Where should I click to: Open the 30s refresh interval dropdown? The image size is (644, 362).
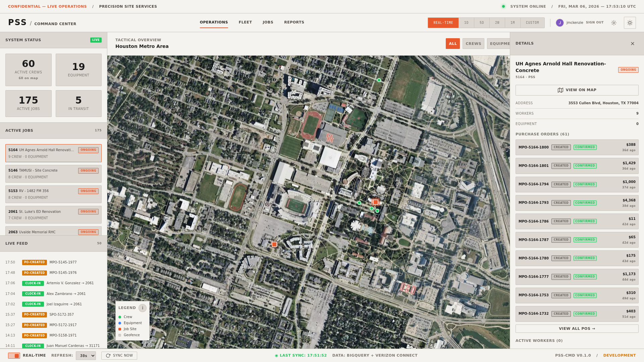[x=86, y=356]
